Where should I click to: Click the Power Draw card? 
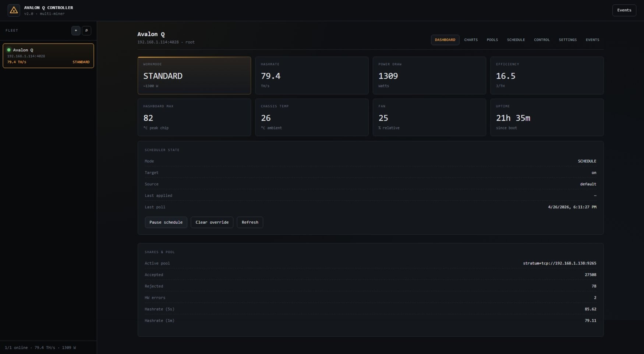point(429,76)
